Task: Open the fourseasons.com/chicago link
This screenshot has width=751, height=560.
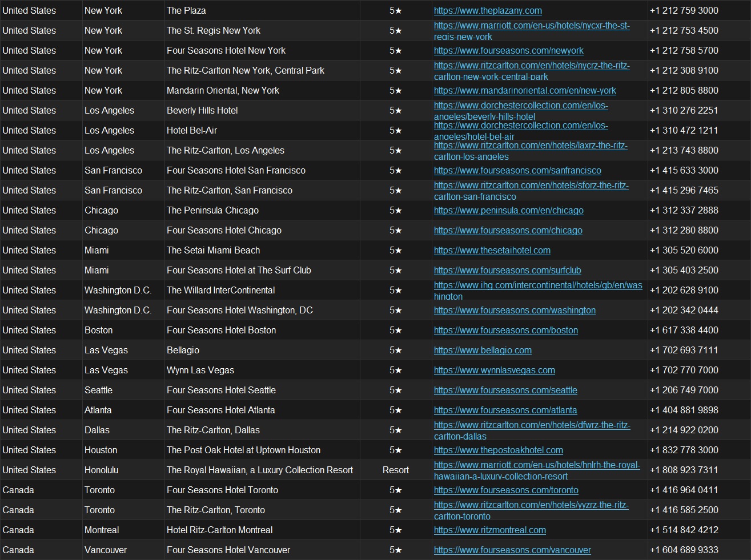Action: pos(508,230)
